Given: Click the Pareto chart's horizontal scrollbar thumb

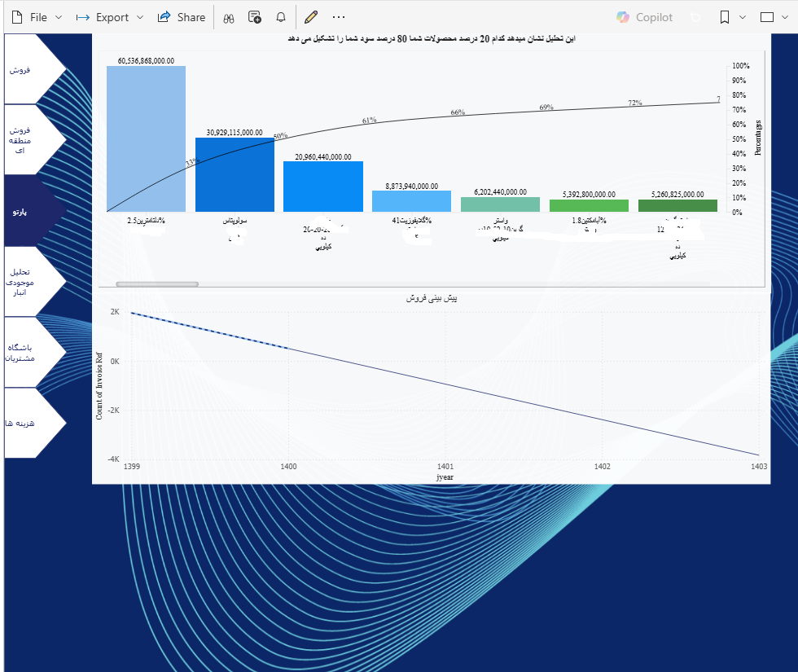Looking at the screenshot, I should 157,284.
